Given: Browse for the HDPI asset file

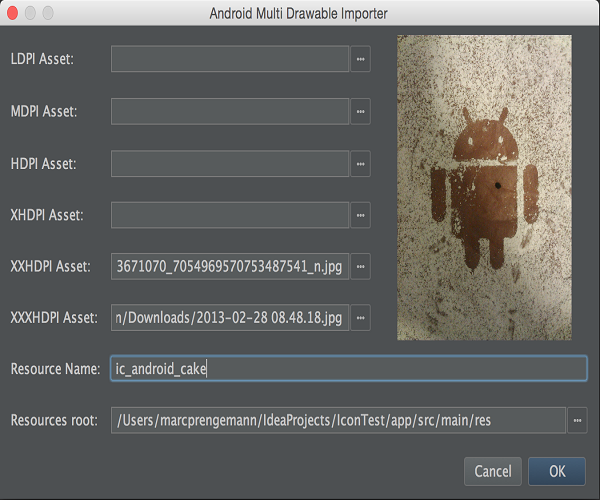Looking at the screenshot, I should pyautogui.click(x=360, y=164).
